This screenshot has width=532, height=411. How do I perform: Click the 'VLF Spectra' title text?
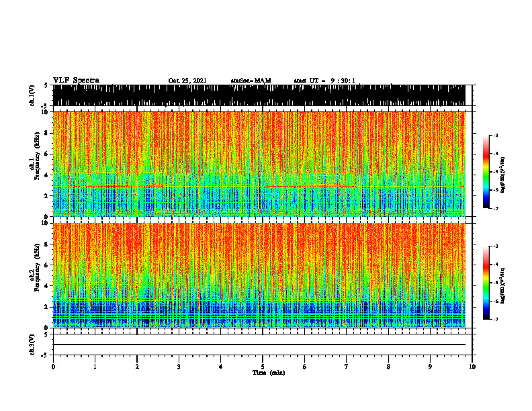(x=76, y=81)
